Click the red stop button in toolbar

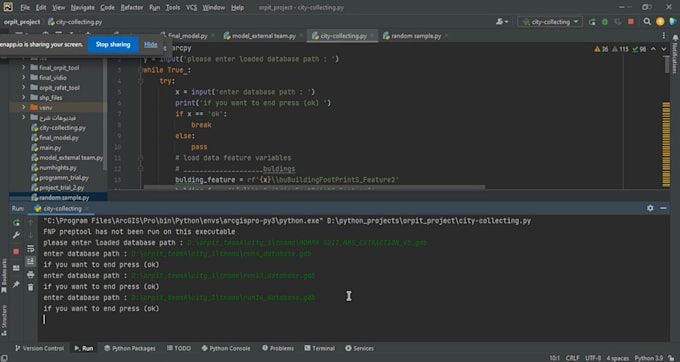[631, 22]
